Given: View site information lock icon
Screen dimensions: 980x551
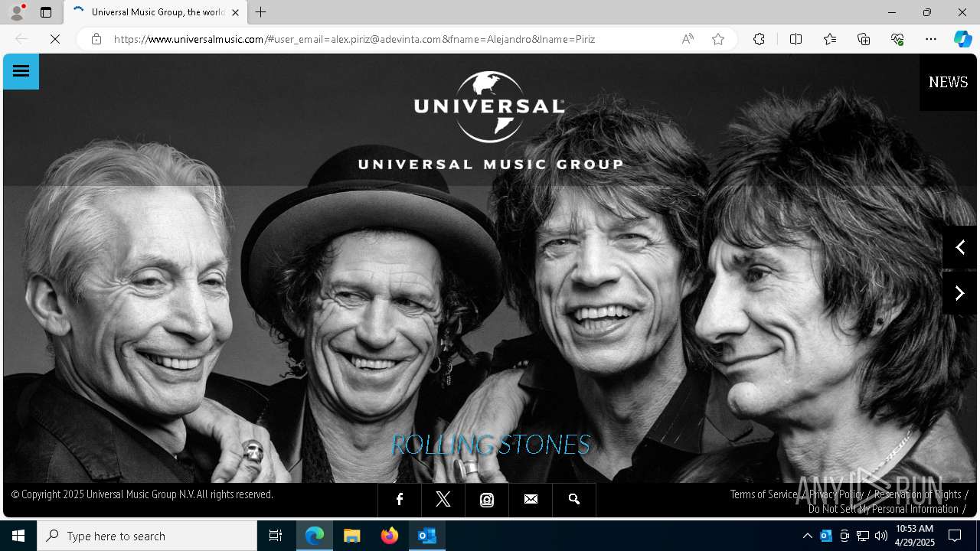Looking at the screenshot, I should point(96,39).
